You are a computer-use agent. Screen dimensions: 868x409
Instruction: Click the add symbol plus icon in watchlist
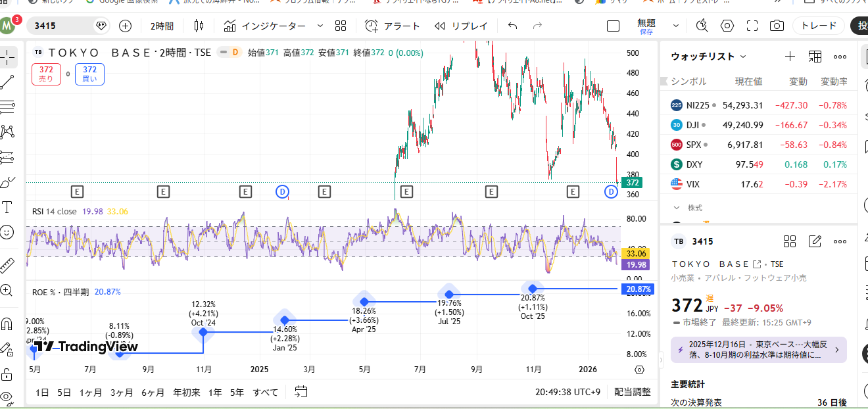(x=790, y=57)
